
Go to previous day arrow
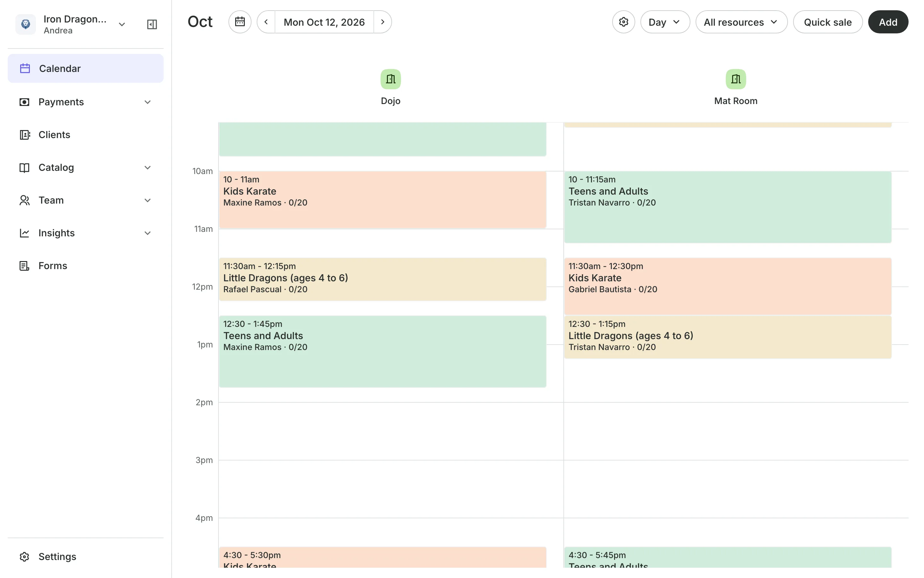[x=266, y=22]
